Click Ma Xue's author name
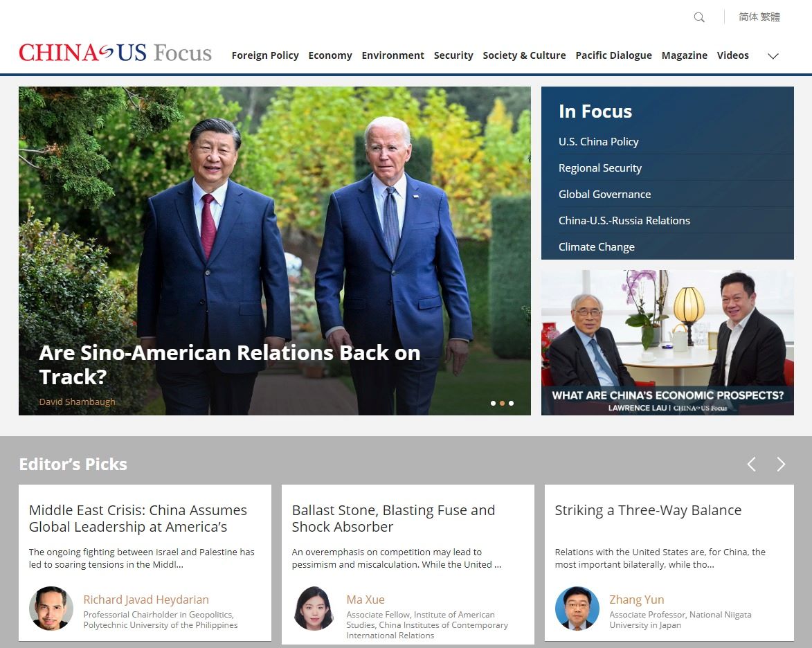This screenshot has width=812, height=648. (365, 600)
